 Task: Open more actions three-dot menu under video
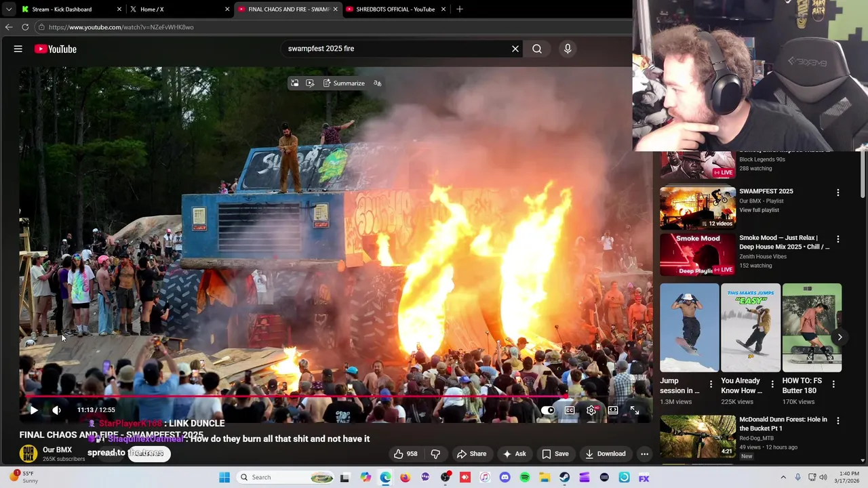point(645,454)
